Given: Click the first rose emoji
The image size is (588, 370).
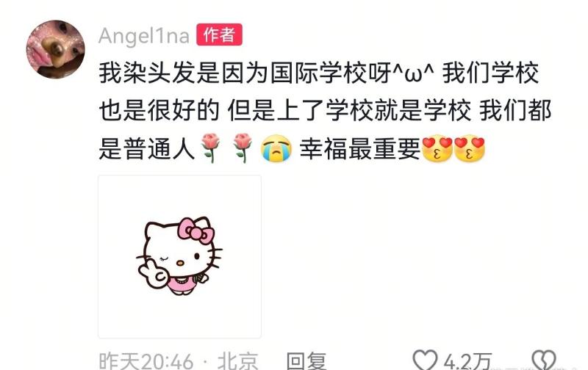Looking at the screenshot, I should 210,148.
